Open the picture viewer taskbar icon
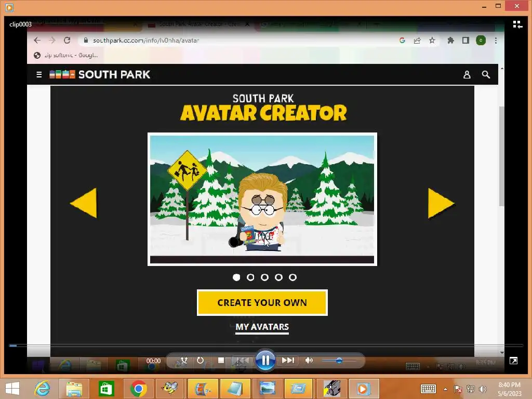The width and height of the screenshot is (532, 399). 267,388
